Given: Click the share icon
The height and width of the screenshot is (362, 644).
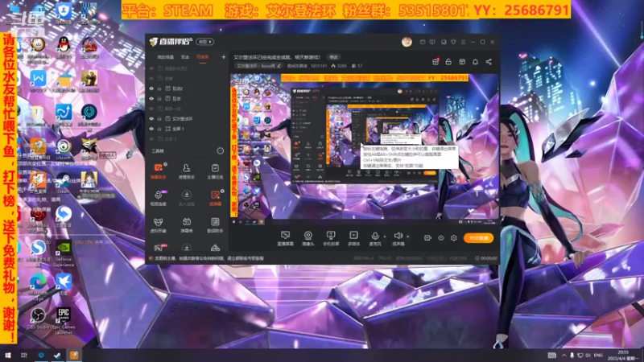Looking at the screenshot, I should (489, 62).
